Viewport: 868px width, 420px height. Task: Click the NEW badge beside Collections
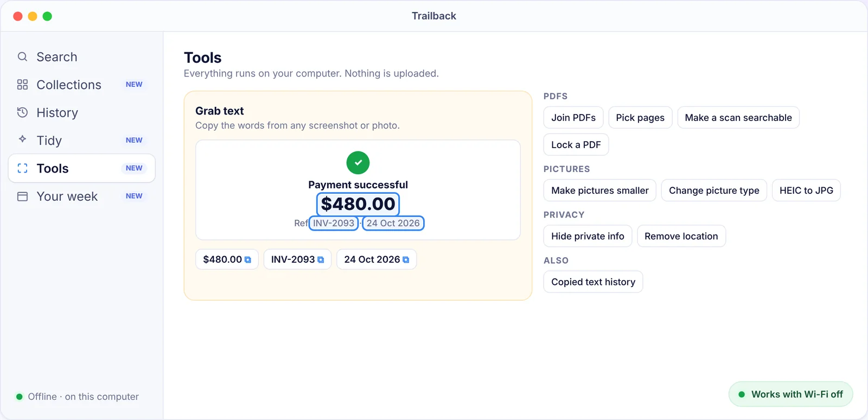click(134, 85)
